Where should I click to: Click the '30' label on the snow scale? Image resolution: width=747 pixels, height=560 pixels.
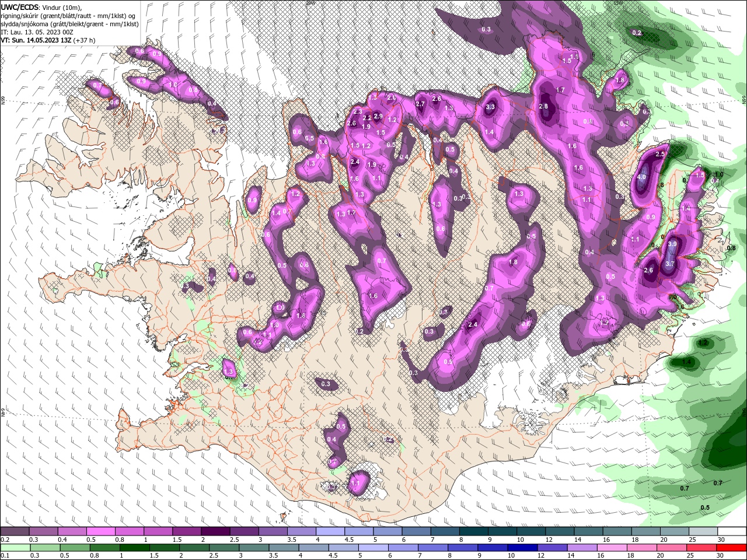click(x=721, y=539)
